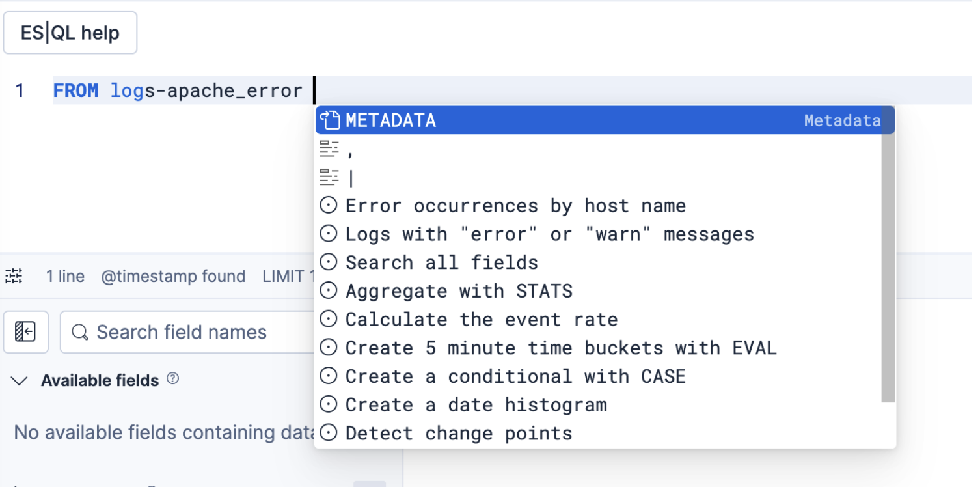
Task: Select the 'Aggregate with STATS' snippet
Action: (x=459, y=291)
